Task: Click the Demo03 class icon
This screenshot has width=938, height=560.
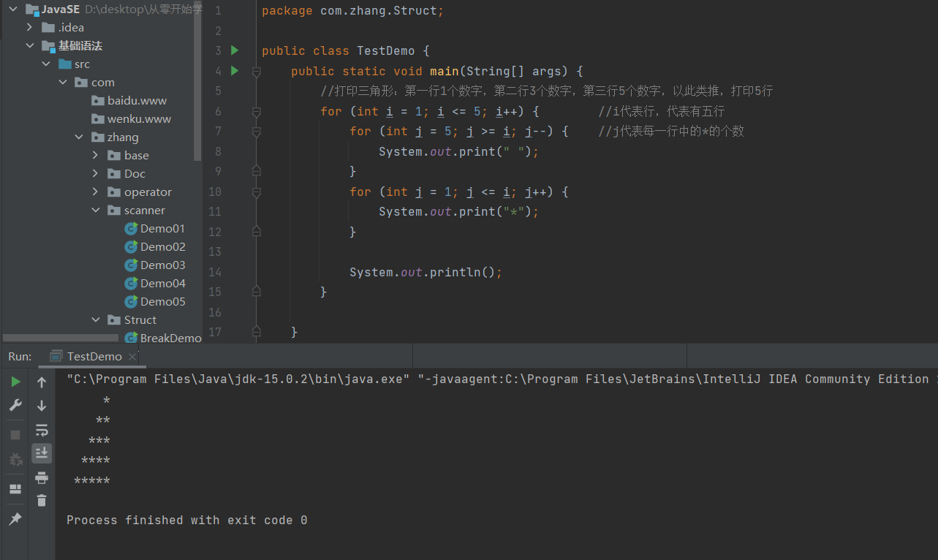Action: click(x=132, y=265)
